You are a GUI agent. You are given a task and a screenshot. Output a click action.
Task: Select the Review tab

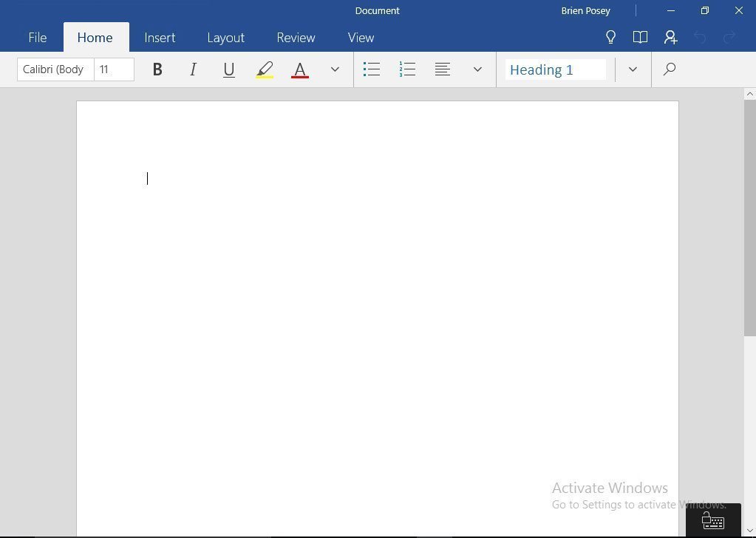point(296,37)
